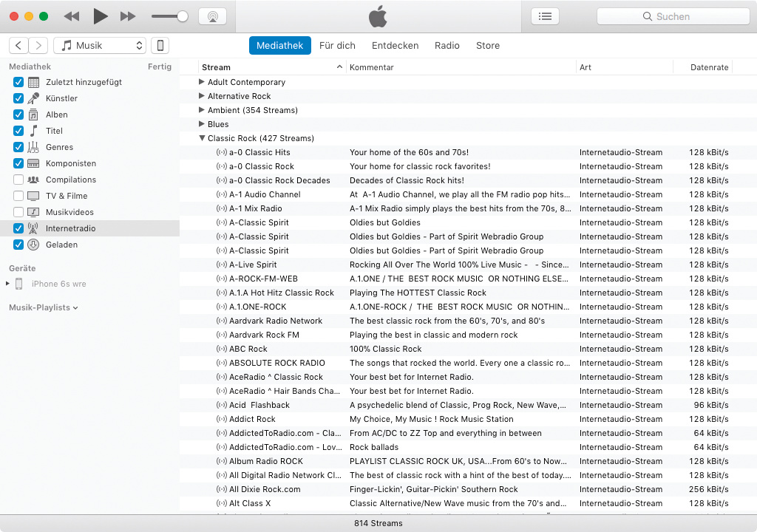Click the Suchen search field
This screenshot has height=532, width=757.
pos(673,16)
